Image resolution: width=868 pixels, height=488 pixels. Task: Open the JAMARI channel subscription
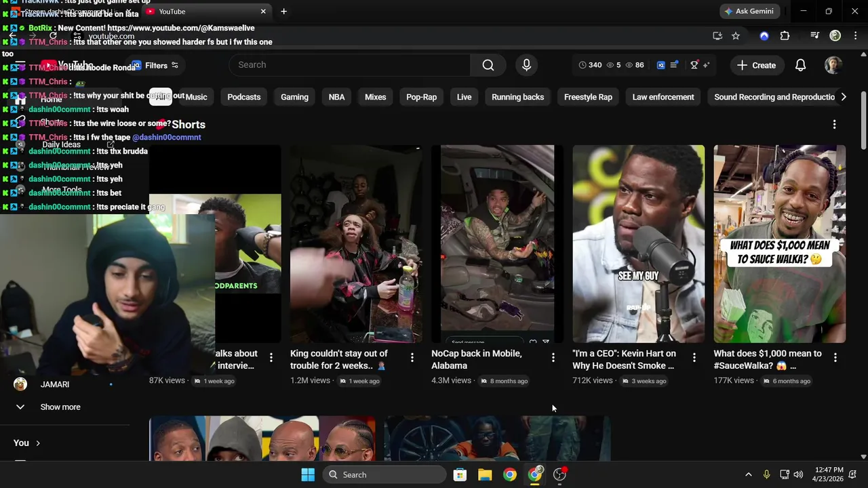54,384
